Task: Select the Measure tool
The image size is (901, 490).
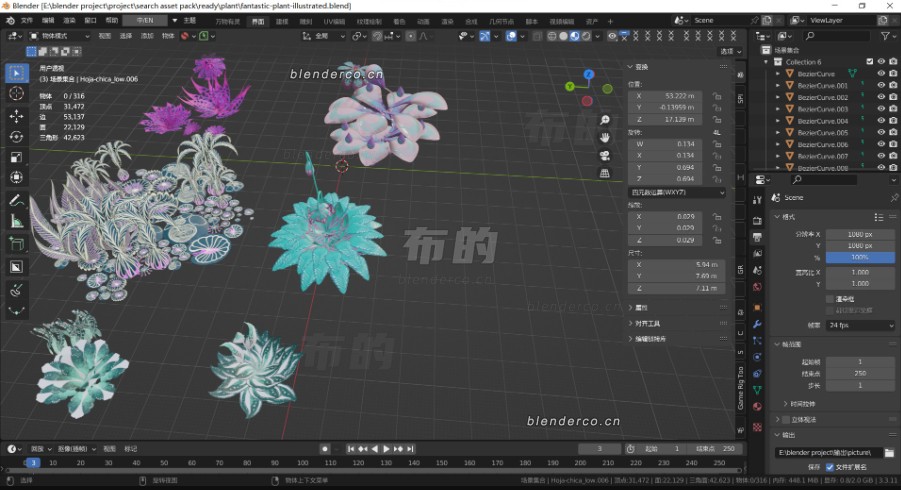Action: pos(17,221)
